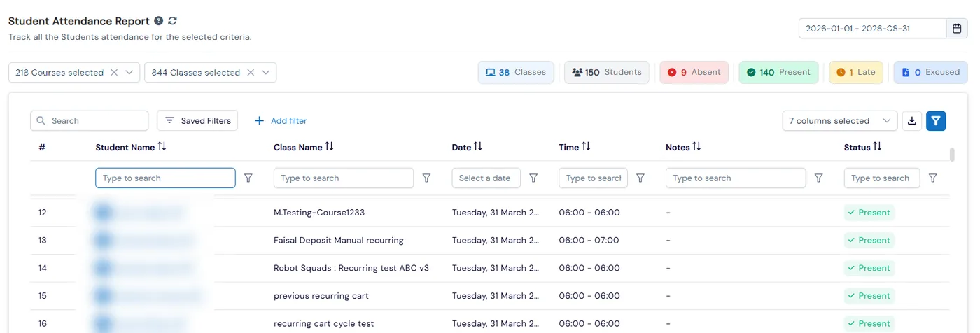Viewport: 980px width, 333px height.
Task: Open the calendar date picker icon
Action: pyautogui.click(x=957, y=29)
